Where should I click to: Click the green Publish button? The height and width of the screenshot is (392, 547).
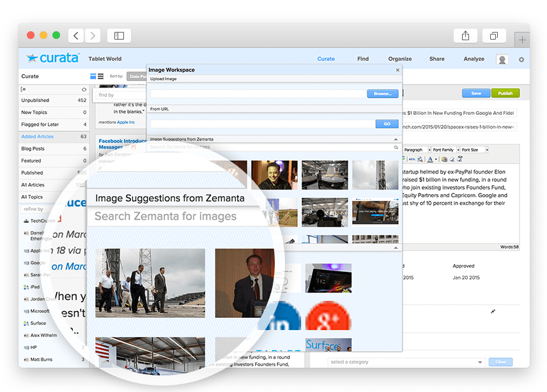(505, 93)
